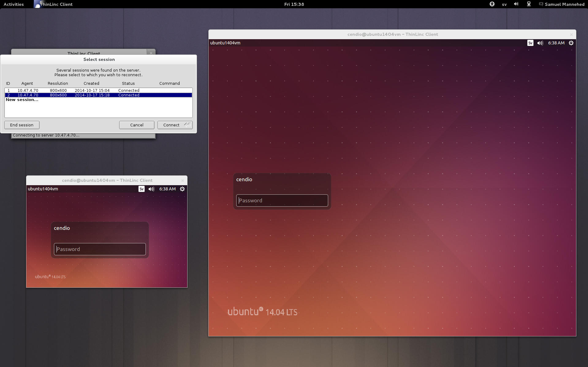Open the network status icon
This screenshot has width=588, height=367.
[529, 4]
